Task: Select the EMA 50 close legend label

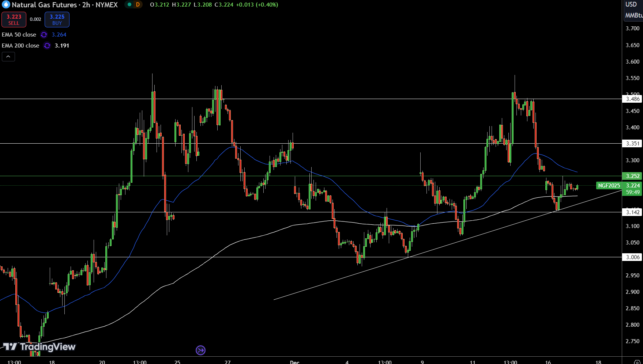Action: pos(19,35)
